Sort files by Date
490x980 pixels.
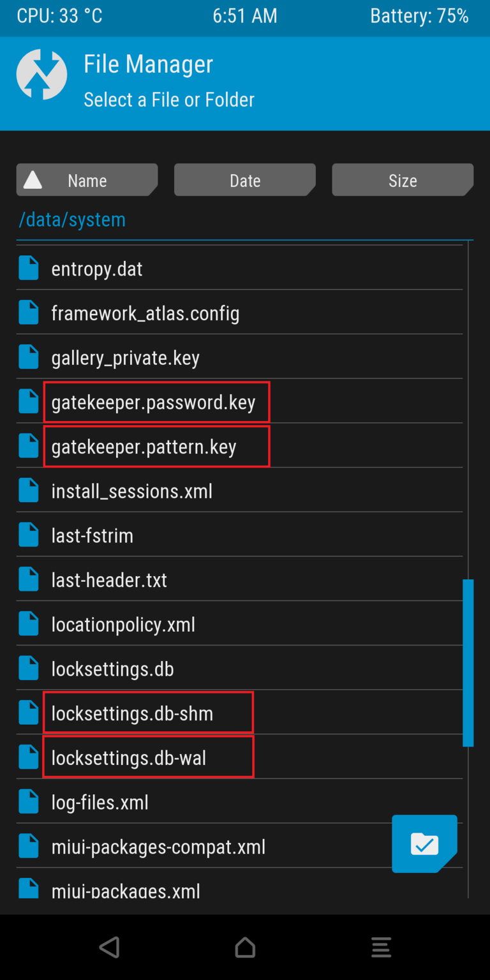click(245, 181)
